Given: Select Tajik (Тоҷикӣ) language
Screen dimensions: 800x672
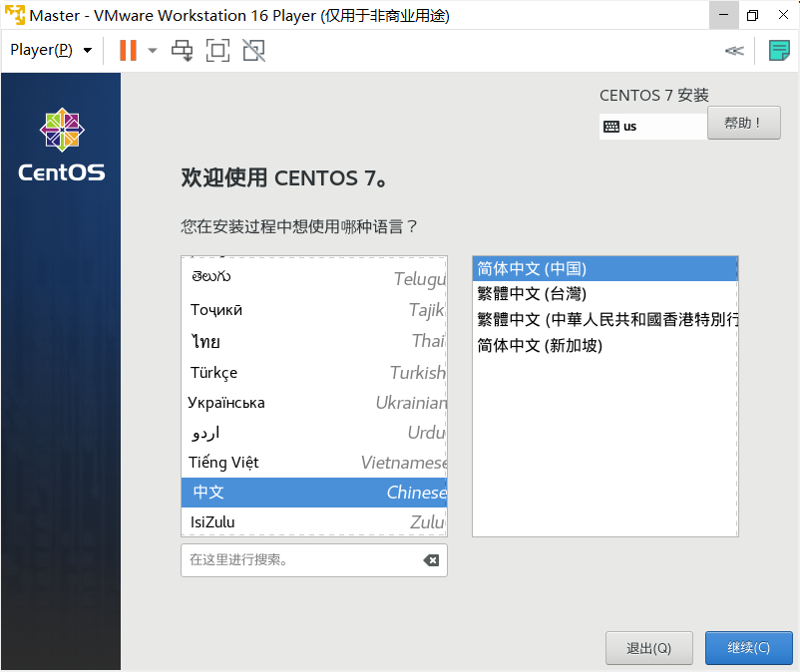Looking at the screenshot, I should [314, 310].
